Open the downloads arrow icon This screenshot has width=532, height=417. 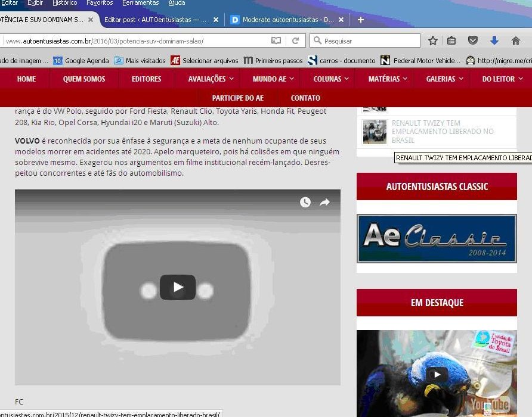tap(494, 41)
